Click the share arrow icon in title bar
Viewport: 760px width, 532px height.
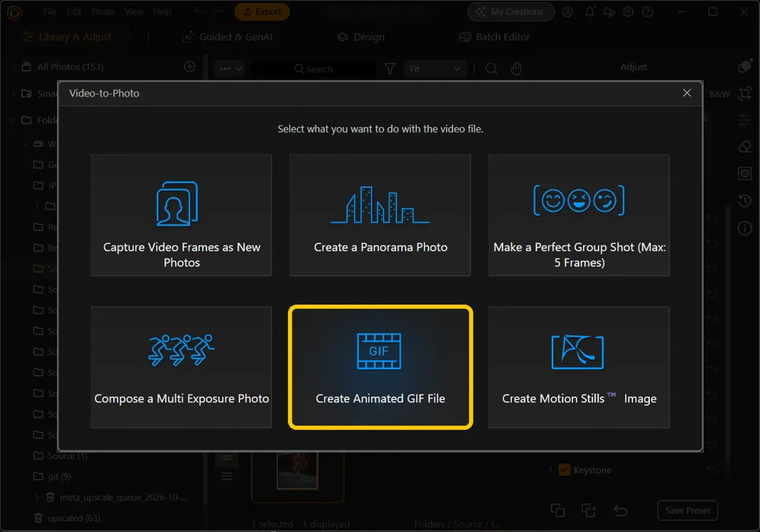click(609, 11)
